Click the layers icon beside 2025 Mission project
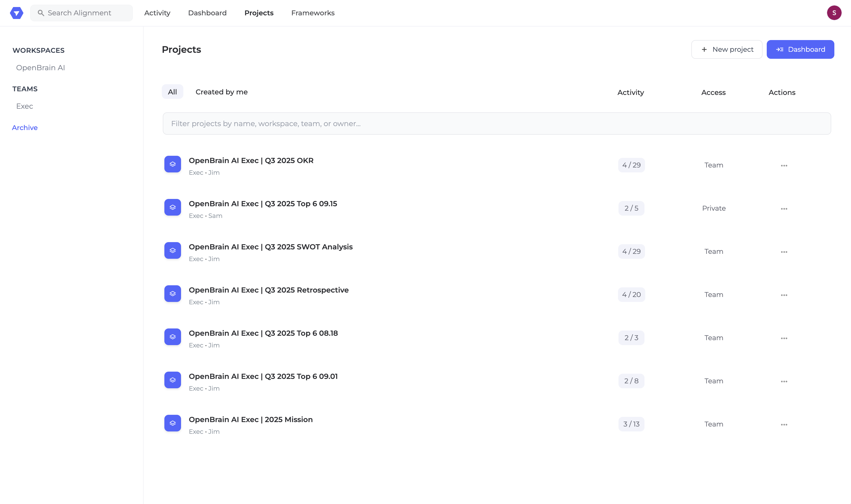Viewport: 851px width, 504px height. coord(172,423)
